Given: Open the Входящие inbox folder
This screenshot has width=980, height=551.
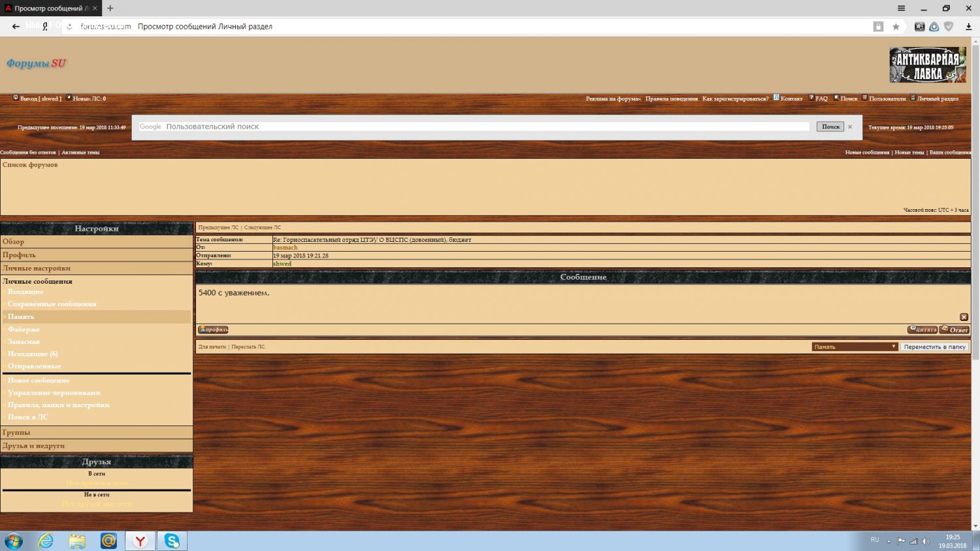Looking at the screenshot, I should pyautogui.click(x=25, y=292).
